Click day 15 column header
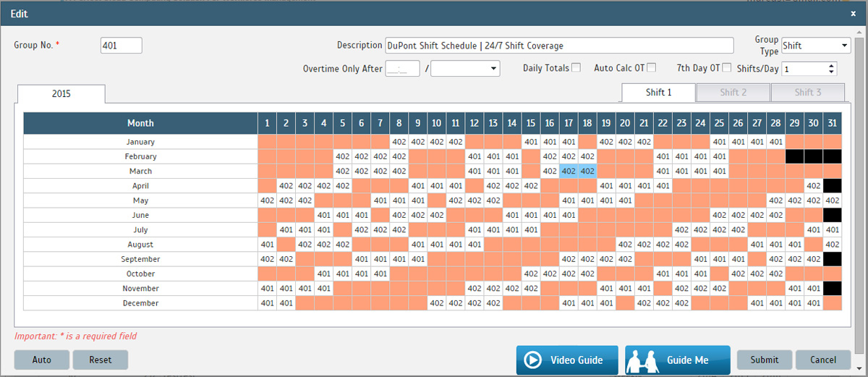This screenshot has height=377, width=868. pyautogui.click(x=531, y=123)
